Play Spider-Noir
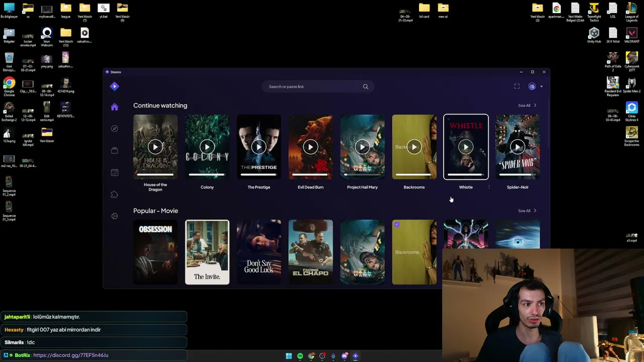This screenshot has height=362, width=644. [x=518, y=147]
